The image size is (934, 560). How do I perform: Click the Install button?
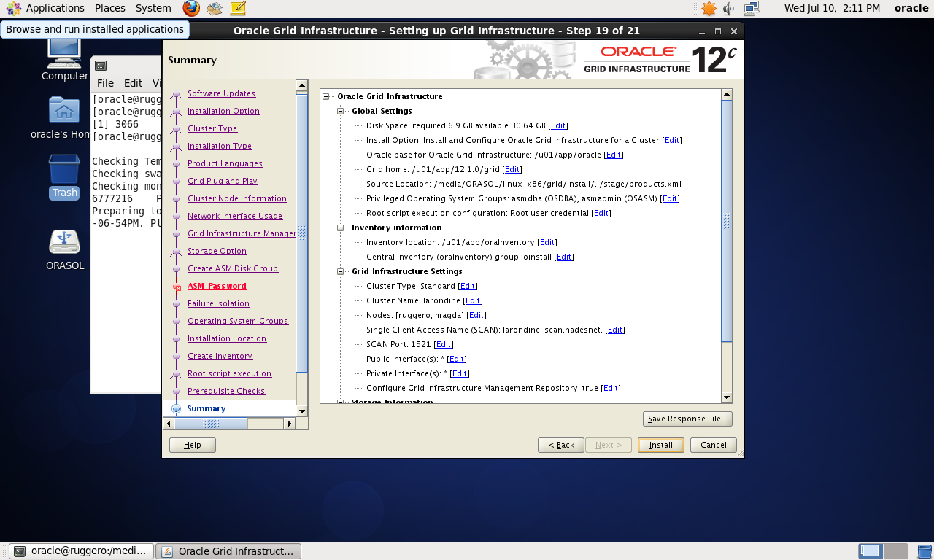(x=660, y=445)
